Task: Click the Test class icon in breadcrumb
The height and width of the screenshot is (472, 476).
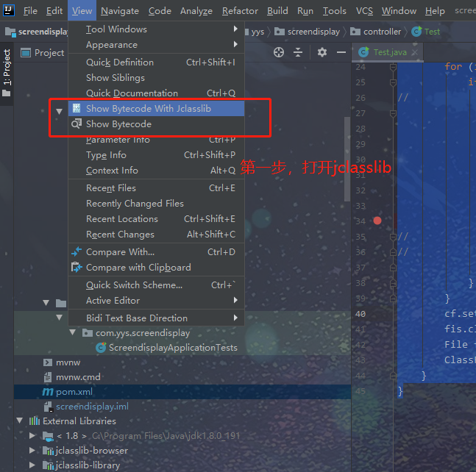Action: pos(416,32)
